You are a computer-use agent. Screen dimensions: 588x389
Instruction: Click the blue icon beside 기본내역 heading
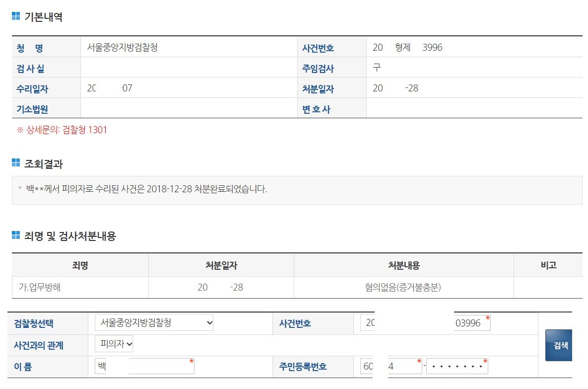[x=16, y=16]
